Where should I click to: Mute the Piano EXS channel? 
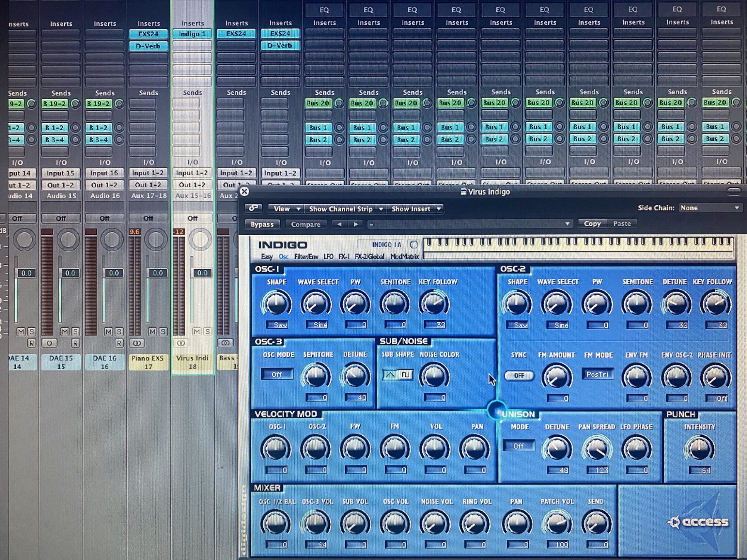coord(152,332)
